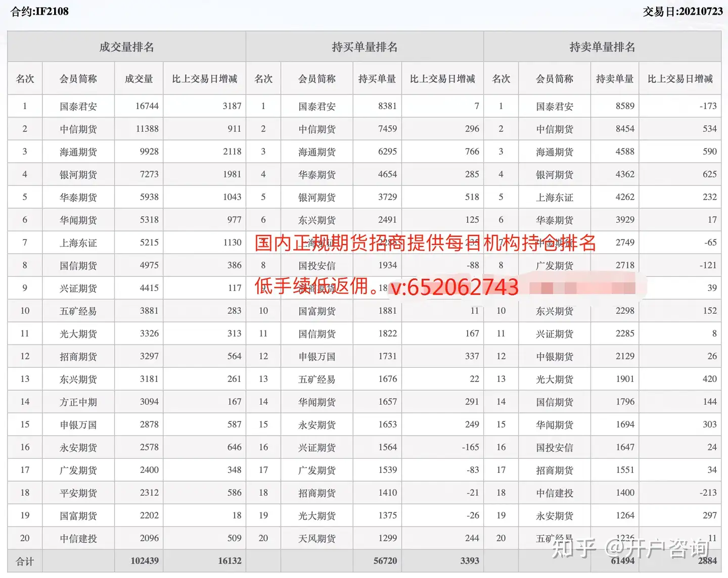
Task: Click 方正中期 member name
Action: pos(78,402)
